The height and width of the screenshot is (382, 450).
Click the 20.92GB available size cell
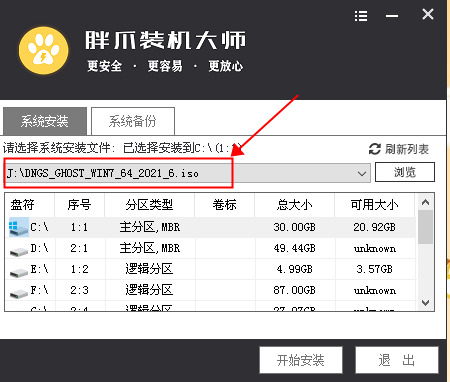click(x=374, y=227)
